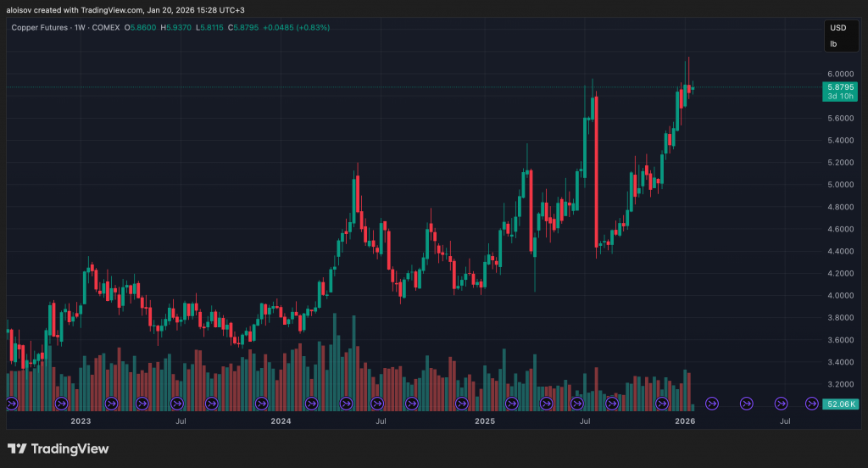The image size is (868, 468).
Task: Select first rollover marker after the last candle
Action: 712,404
